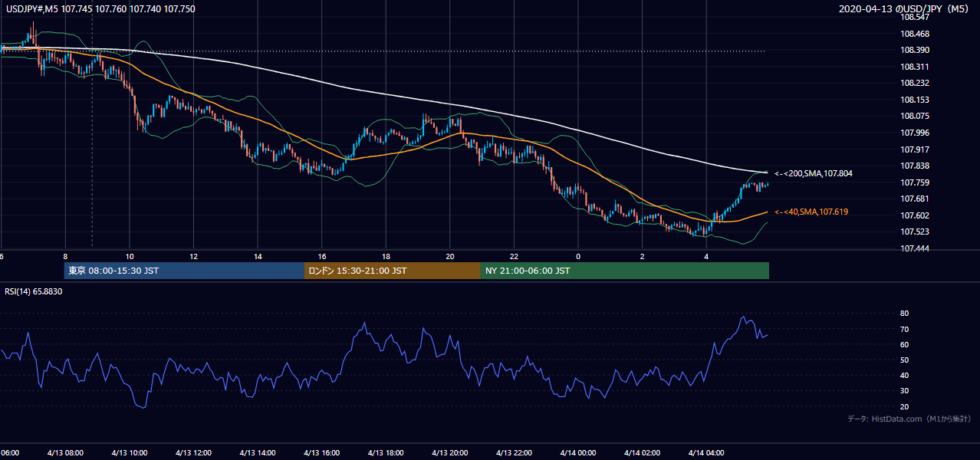The height and width of the screenshot is (460, 980).
Task: Click price axis value 107.681
Action: pyautogui.click(x=914, y=199)
